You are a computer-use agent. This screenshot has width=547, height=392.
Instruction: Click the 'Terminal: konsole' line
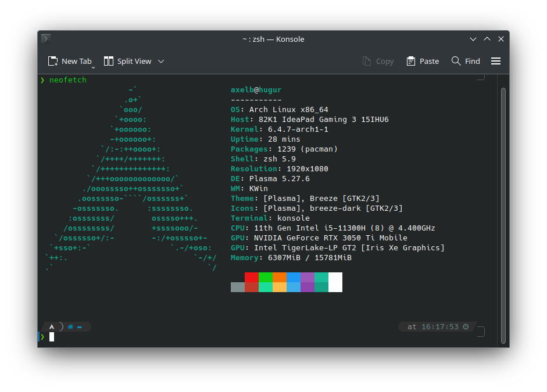tap(270, 218)
